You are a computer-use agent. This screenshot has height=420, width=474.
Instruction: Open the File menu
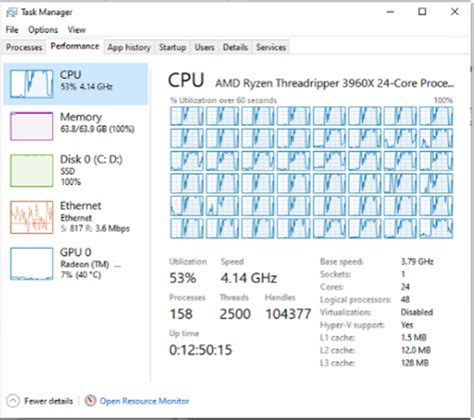pos(12,30)
